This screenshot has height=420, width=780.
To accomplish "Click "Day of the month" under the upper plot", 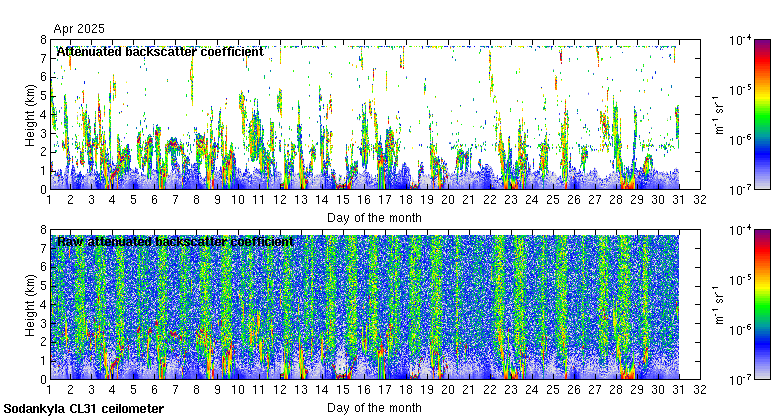I will pos(374,218).
